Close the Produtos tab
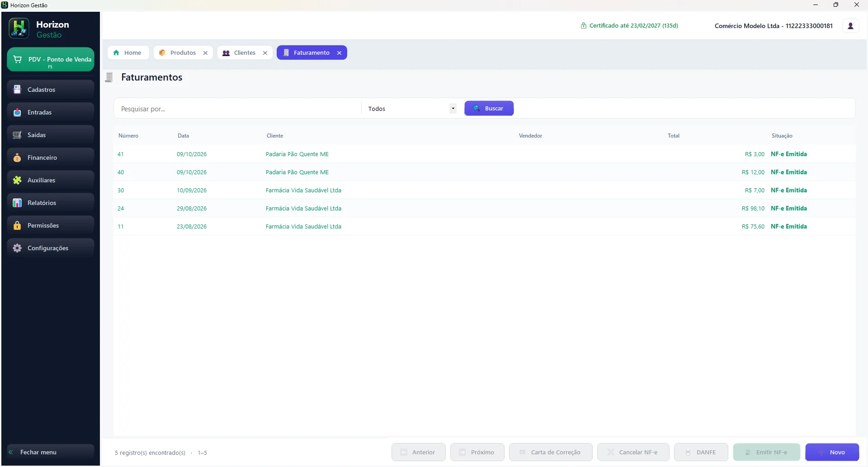This screenshot has width=868, height=467. click(x=205, y=53)
